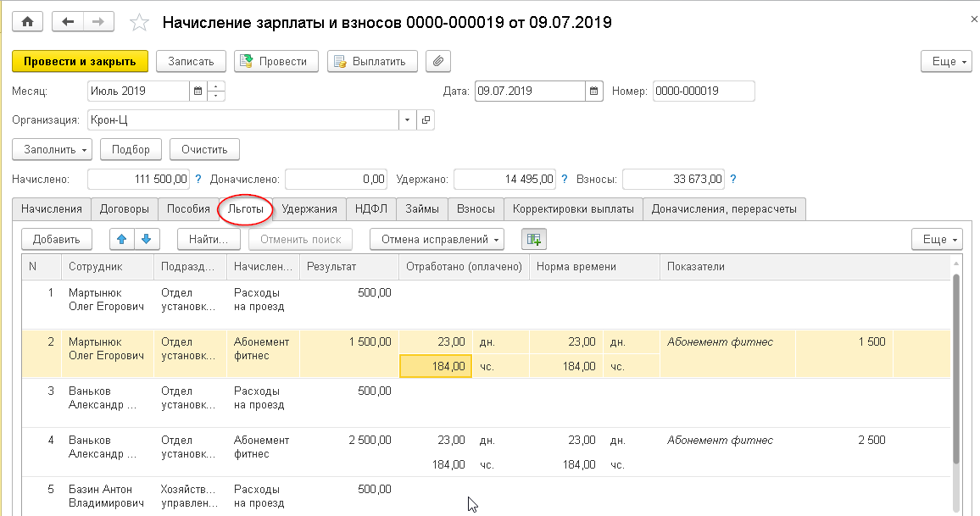This screenshot has height=516, width=980.
Task: Switch to the Пособия tab
Action: [188, 209]
